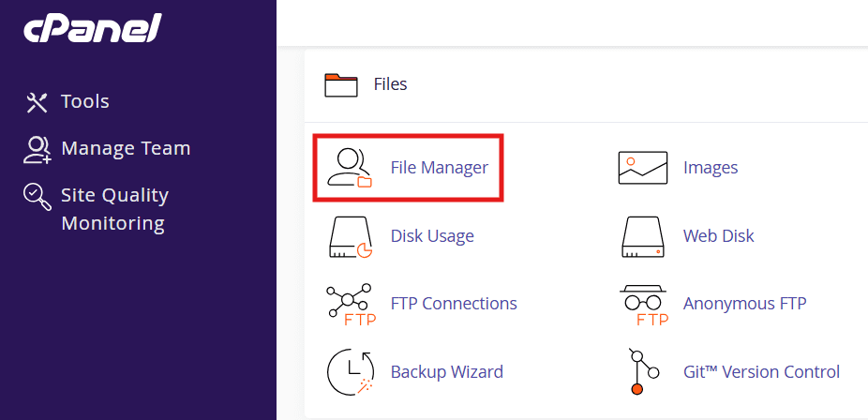The height and width of the screenshot is (420, 868).
Task: Select Tools label in the sidebar
Action: click(85, 101)
